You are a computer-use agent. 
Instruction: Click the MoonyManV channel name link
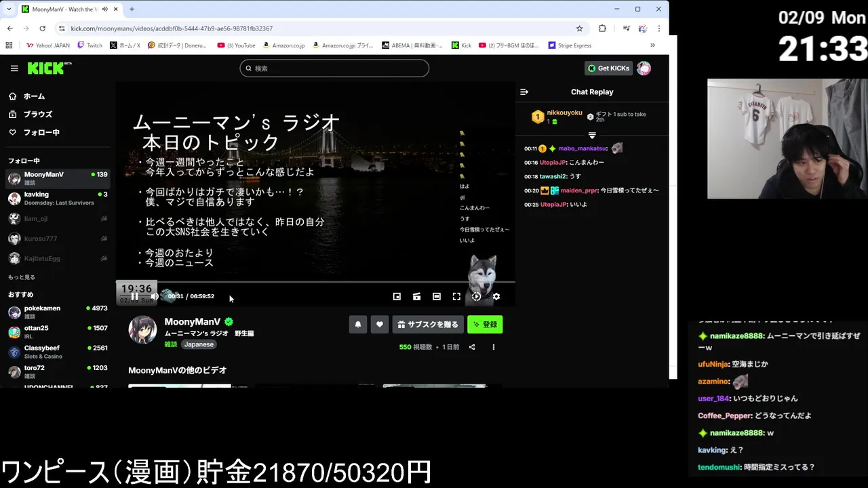click(x=193, y=322)
